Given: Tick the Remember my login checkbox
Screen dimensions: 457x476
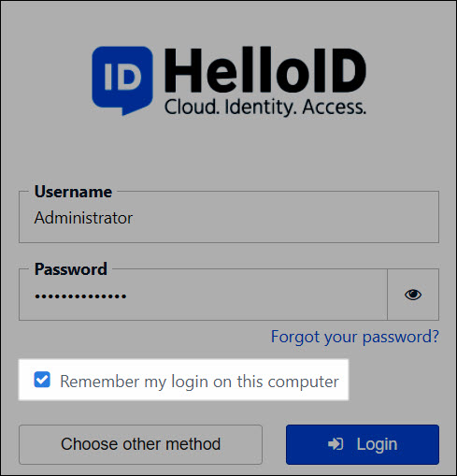Looking at the screenshot, I should [x=42, y=380].
